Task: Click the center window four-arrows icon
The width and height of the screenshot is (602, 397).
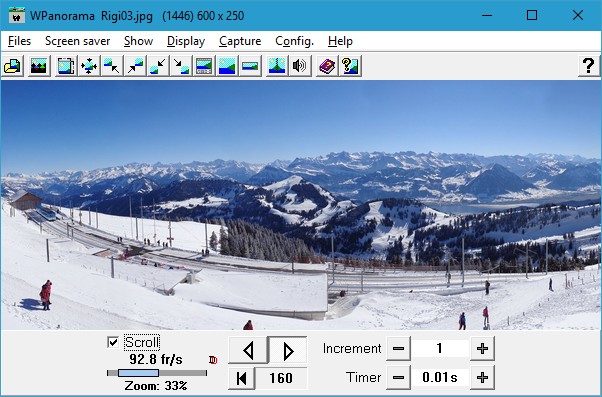Action: (89, 66)
